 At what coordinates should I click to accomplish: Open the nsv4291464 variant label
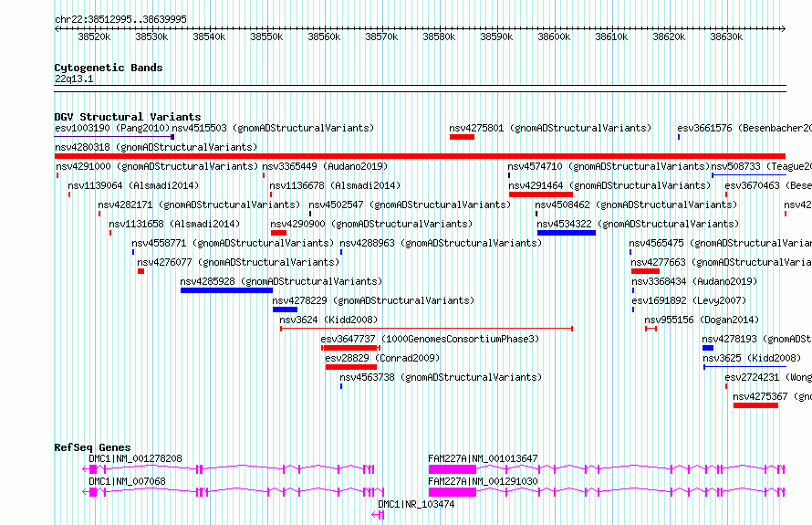tap(609, 185)
